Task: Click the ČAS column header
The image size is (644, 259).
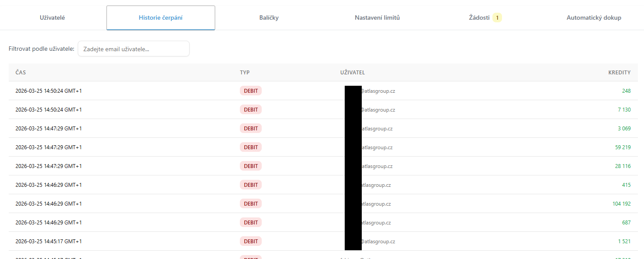Action: point(21,73)
